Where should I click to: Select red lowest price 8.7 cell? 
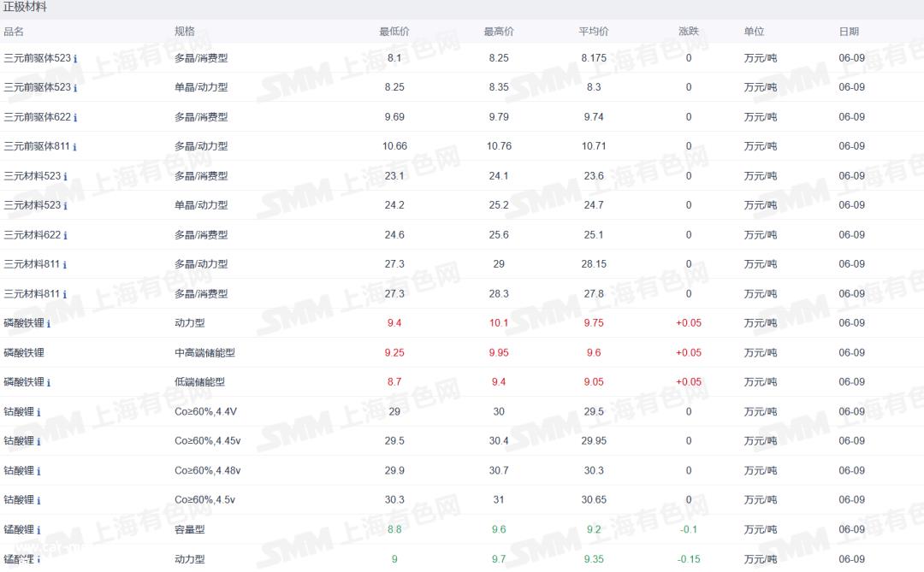pyautogui.click(x=394, y=381)
